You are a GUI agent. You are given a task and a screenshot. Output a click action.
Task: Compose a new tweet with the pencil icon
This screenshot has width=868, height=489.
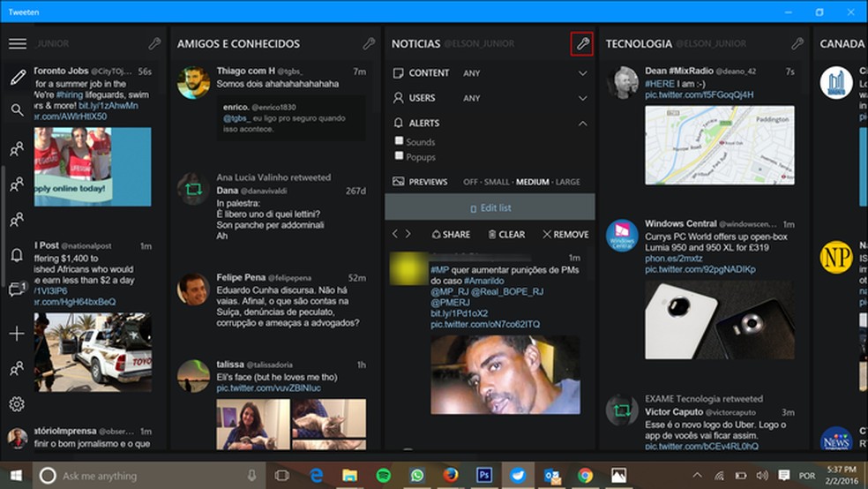tap(18, 78)
